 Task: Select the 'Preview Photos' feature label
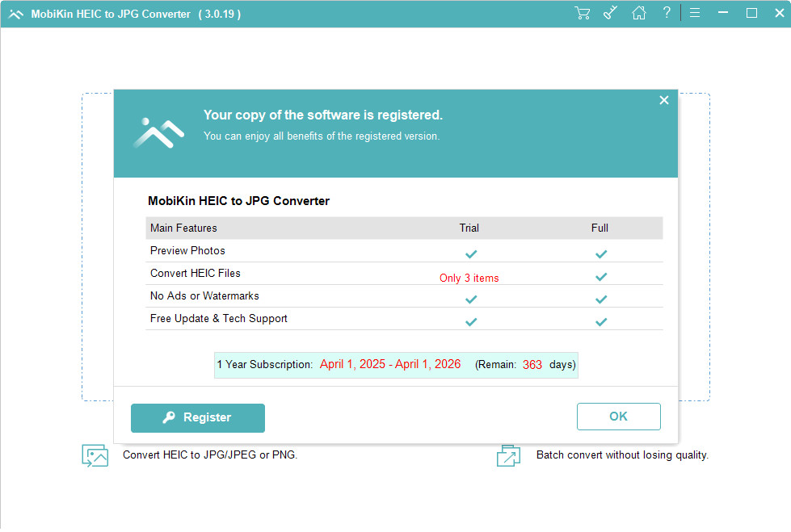click(187, 250)
